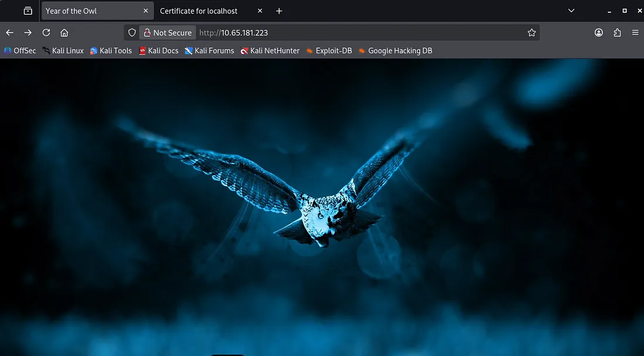Image resolution: width=644 pixels, height=356 pixels.
Task: Open the Exploit-DB bookmark
Action: tap(329, 51)
